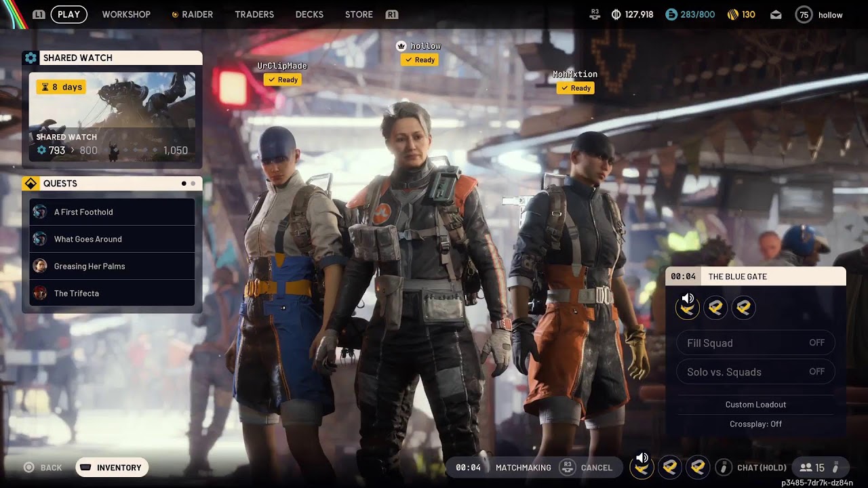The image size is (868, 488).
Task: Click the MATCHMAKING status label
Action: pos(524,468)
